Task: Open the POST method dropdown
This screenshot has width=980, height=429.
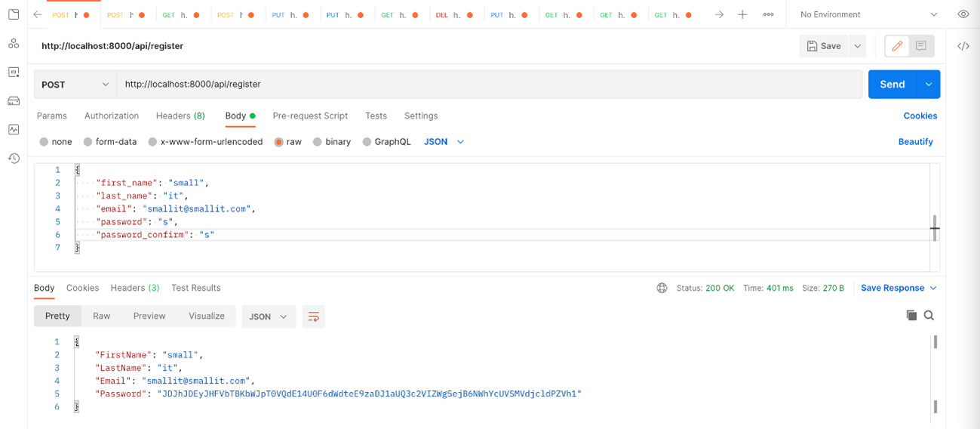Action: tap(75, 85)
